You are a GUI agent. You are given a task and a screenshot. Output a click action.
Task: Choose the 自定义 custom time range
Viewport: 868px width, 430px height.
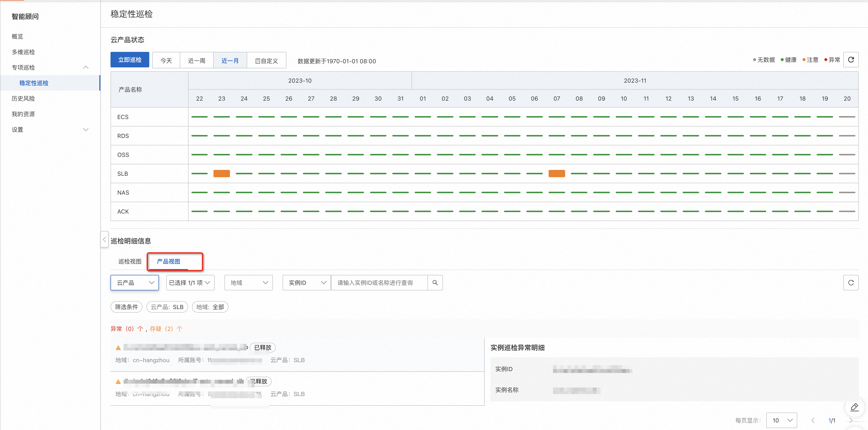267,60
